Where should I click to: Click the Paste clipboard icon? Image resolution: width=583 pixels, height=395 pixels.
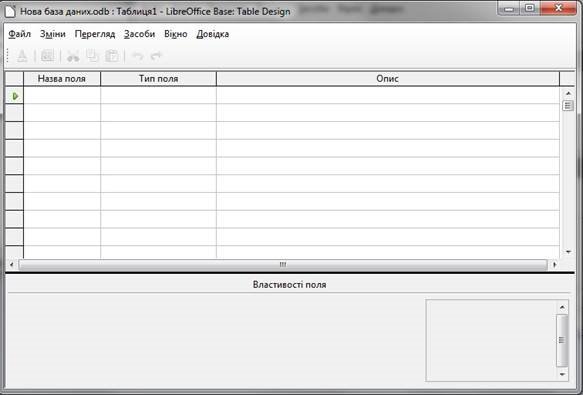pos(112,56)
